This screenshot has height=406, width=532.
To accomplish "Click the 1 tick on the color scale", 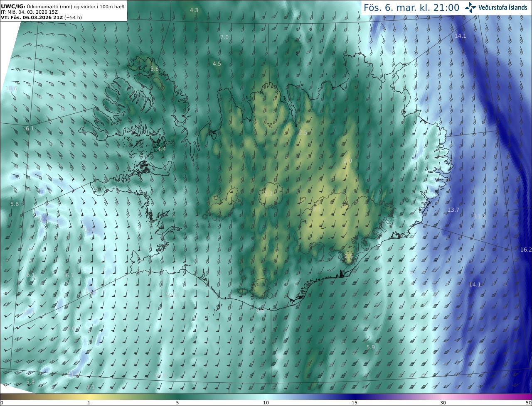I will (x=89, y=403).
